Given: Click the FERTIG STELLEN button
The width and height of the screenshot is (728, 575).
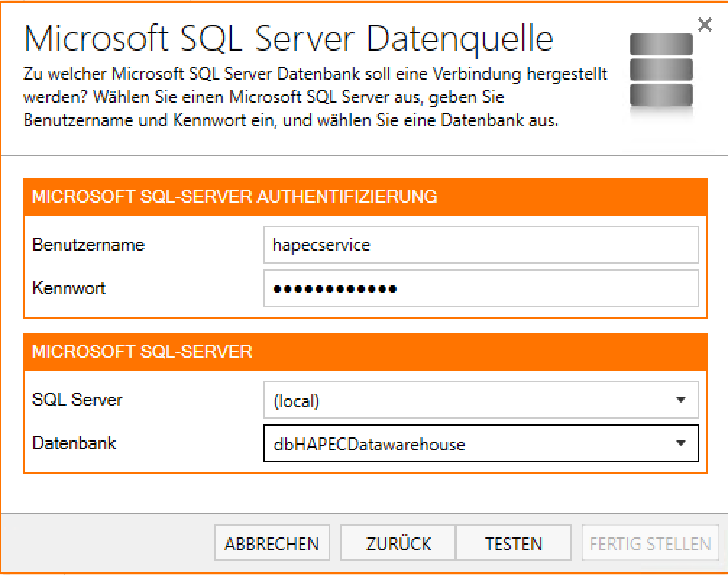Looking at the screenshot, I should pos(651,544).
